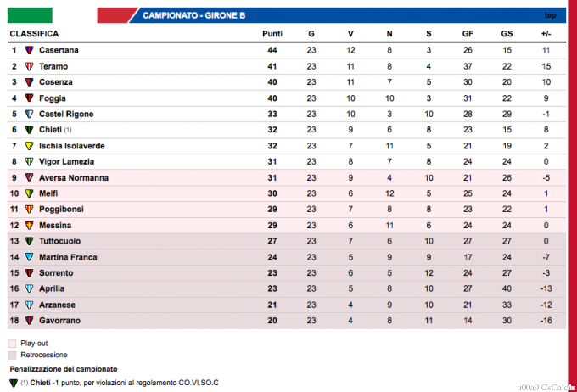577x392 pixels.
Task: Click the Casertana team crest icon
Action: [x=30, y=50]
